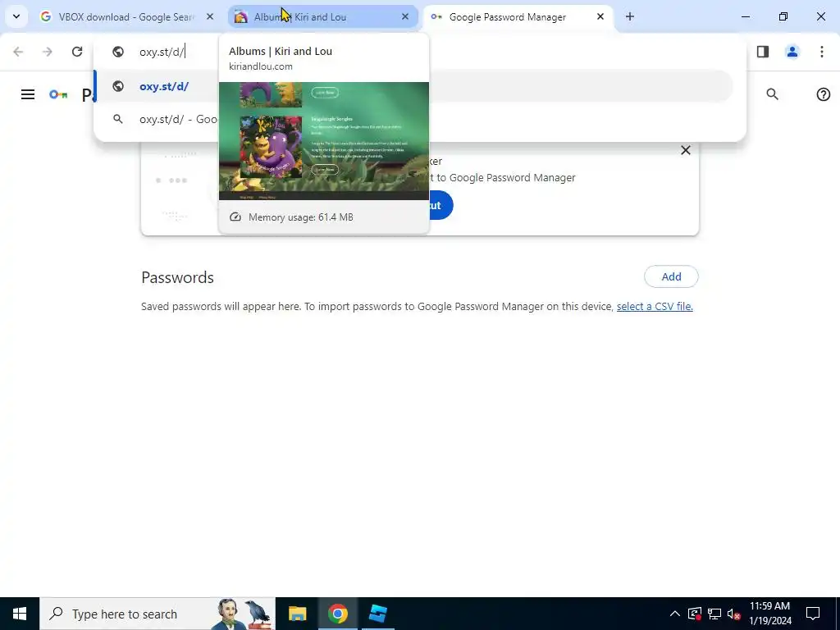Click the Passwords section heading
This screenshot has height=630, width=840.
click(x=177, y=277)
